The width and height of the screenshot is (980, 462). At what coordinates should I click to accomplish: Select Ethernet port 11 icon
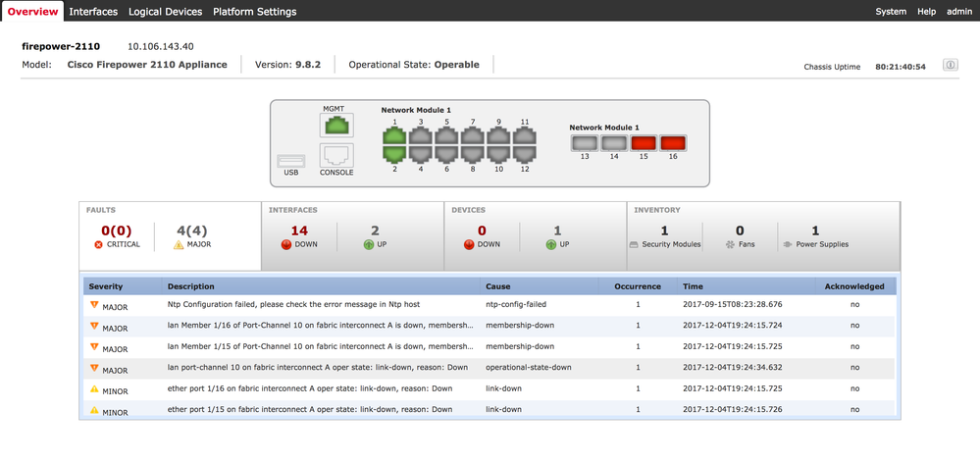pos(525,135)
